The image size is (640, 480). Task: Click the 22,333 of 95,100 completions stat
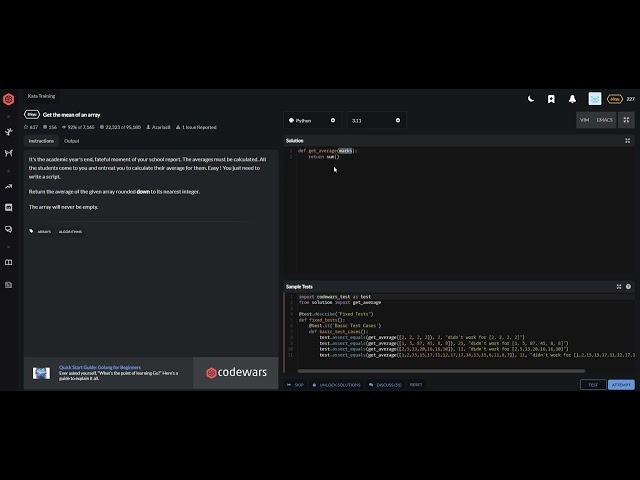120,127
